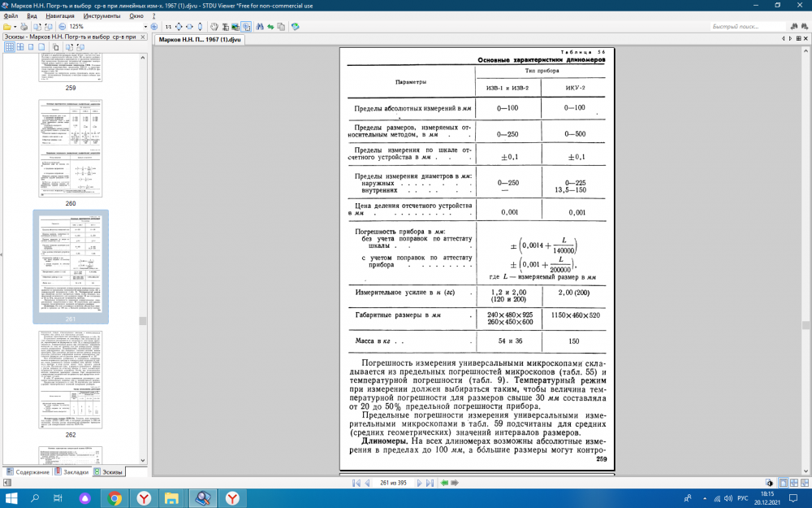Open search using the binoculars icon
This screenshot has width=812, height=508.
tap(261, 28)
